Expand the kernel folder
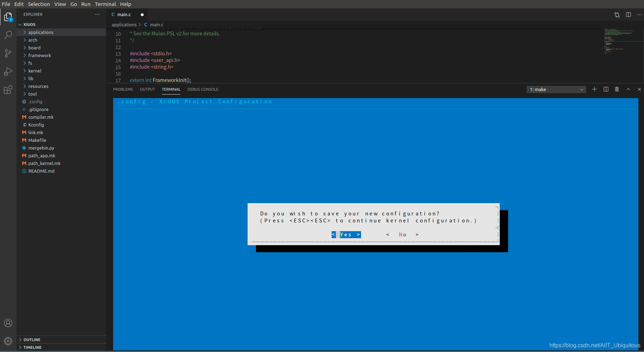The width and height of the screenshot is (644, 352). click(x=35, y=71)
